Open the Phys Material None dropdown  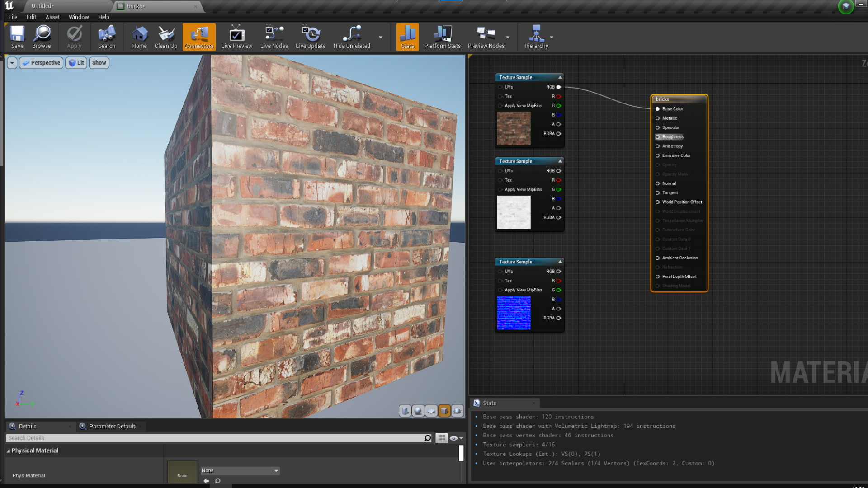pos(240,470)
